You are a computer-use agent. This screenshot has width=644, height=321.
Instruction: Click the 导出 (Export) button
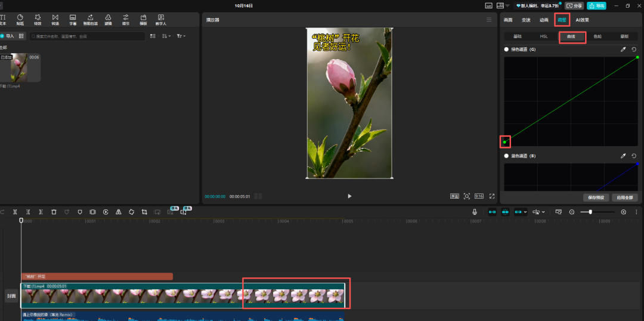click(596, 5)
